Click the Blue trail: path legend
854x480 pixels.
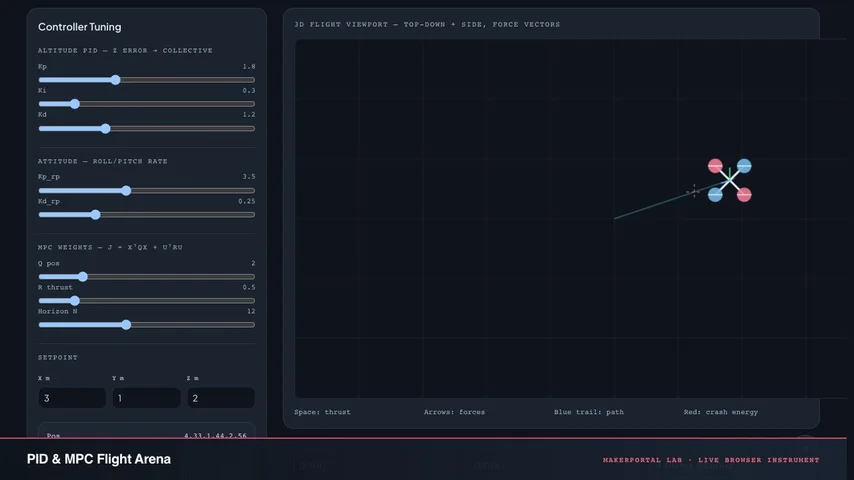tap(589, 412)
